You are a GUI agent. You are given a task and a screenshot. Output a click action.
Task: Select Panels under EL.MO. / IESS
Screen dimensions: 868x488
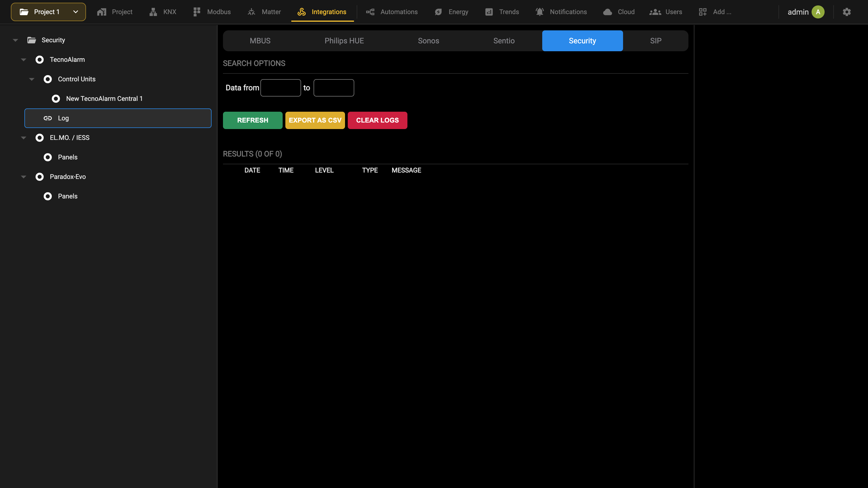tap(67, 157)
